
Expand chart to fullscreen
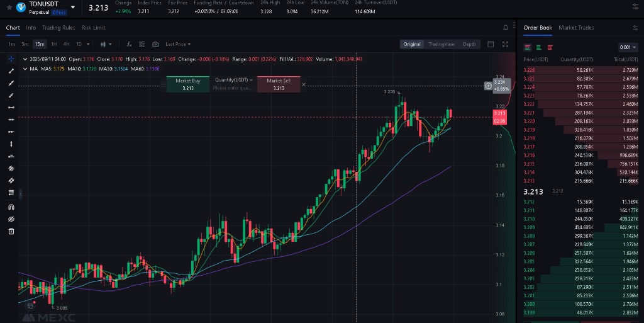coord(505,44)
